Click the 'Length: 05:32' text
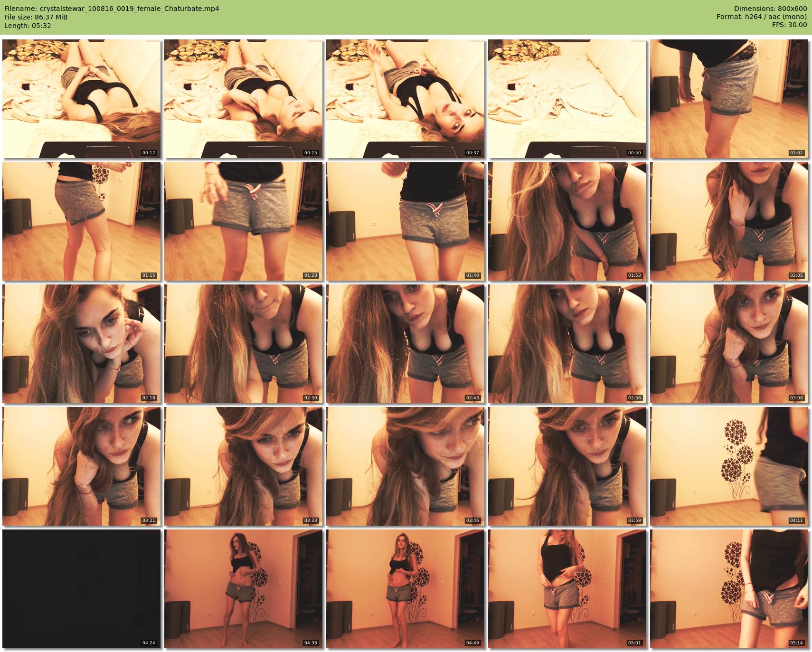 coord(28,26)
